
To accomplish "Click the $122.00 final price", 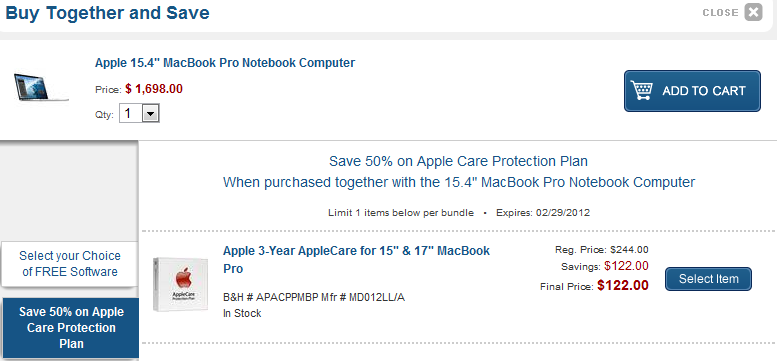I will [623, 285].
